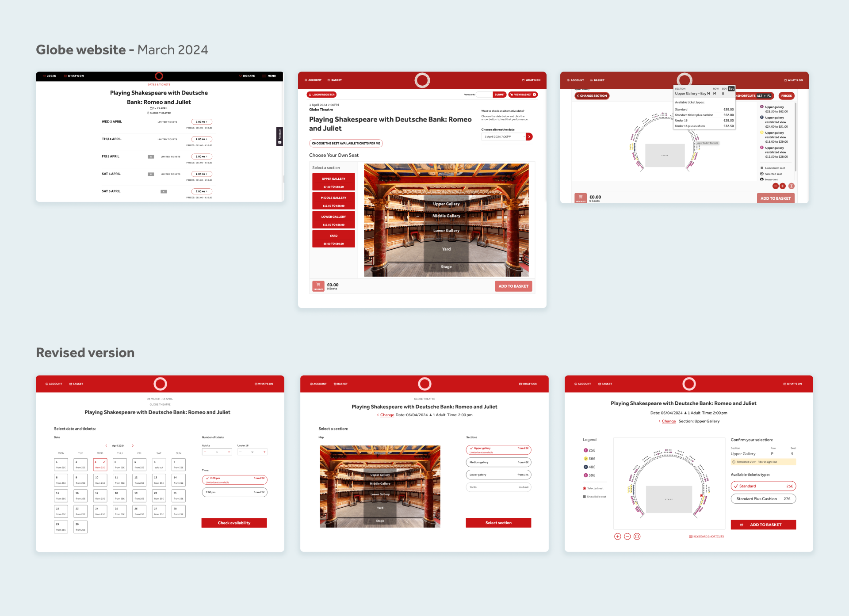Select Lower gallery section option
Viewport: 849px width, 616px height.
click(x=498, y=475)
